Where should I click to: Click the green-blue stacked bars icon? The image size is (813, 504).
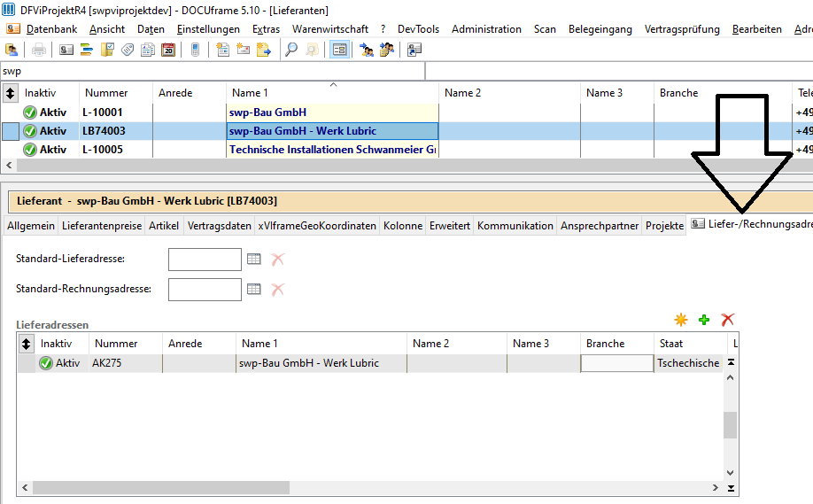pos(87,50)
